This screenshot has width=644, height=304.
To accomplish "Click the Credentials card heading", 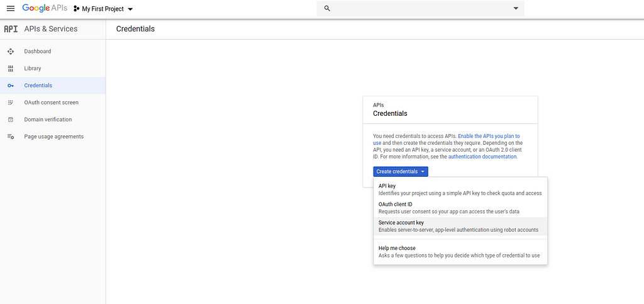I will click(x=390, y=113).
